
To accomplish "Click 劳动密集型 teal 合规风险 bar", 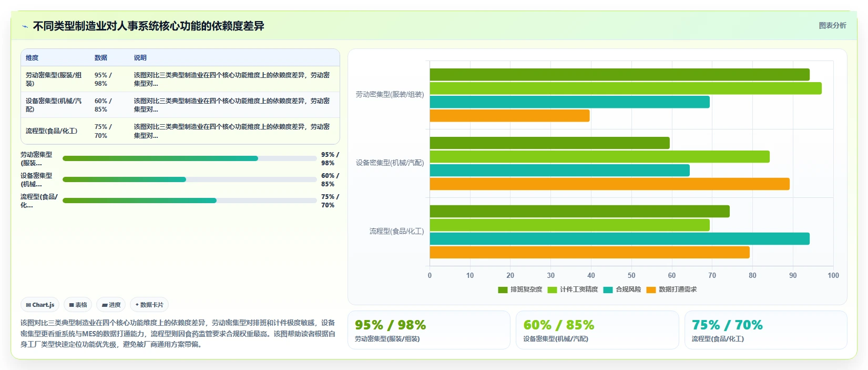I will tap(569, 102).
